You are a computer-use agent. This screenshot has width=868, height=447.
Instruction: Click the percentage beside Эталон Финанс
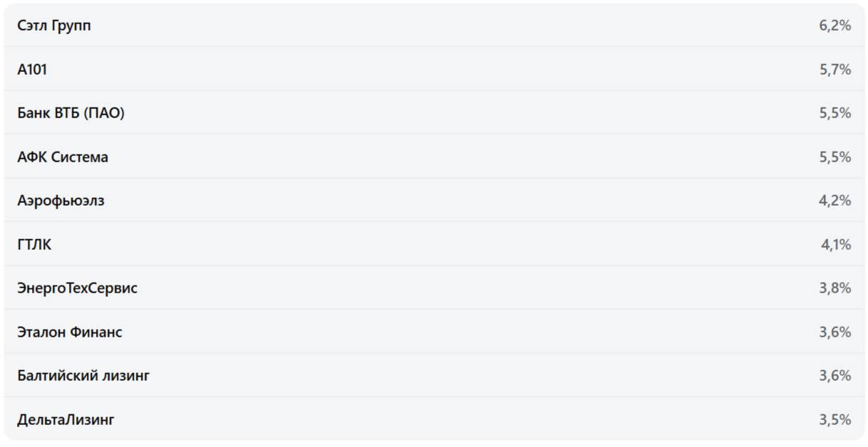[x=835, y=332]
